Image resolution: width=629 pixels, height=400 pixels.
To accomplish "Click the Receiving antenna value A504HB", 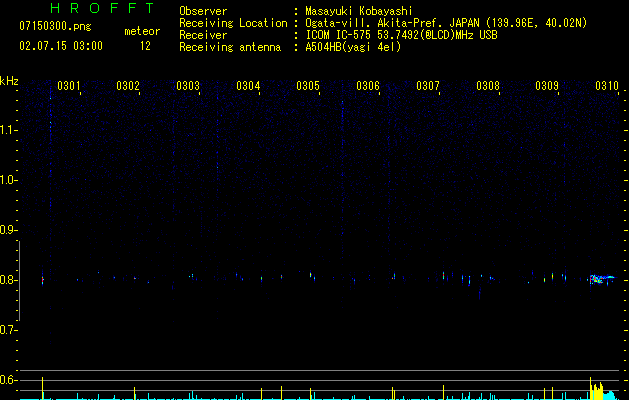I will 323,47.
